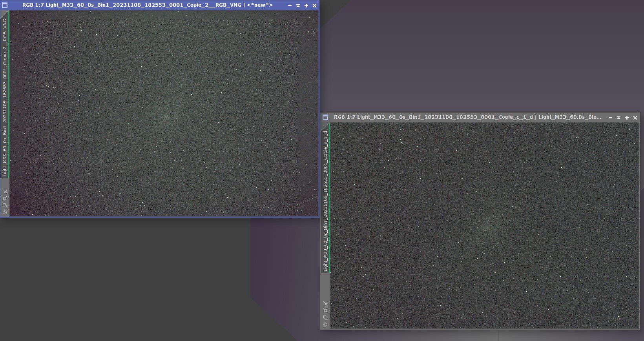The width and height of the screenshot is (644, 341).
Task: Click the zoom-to-fit square icon in the Copie_c_1_d window
Action: point(325,310)
